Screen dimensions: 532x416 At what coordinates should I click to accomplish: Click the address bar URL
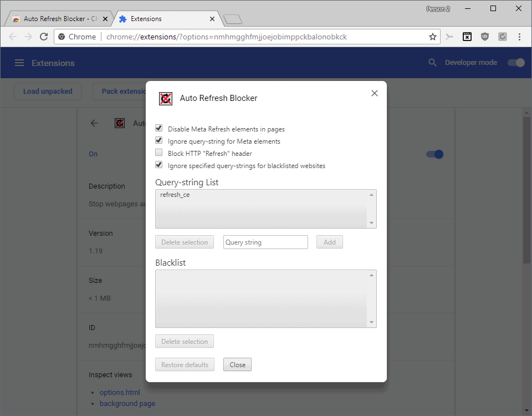coord(227,37)
